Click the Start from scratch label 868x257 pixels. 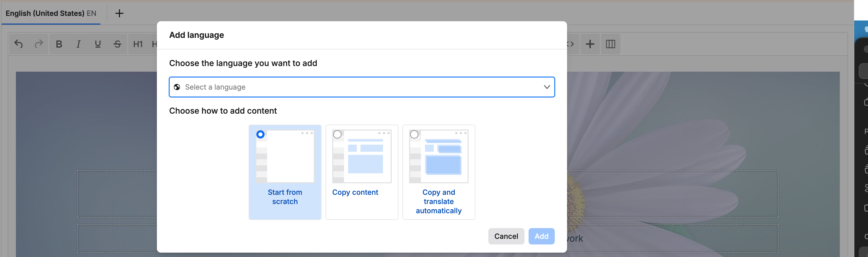click(285, 197)
